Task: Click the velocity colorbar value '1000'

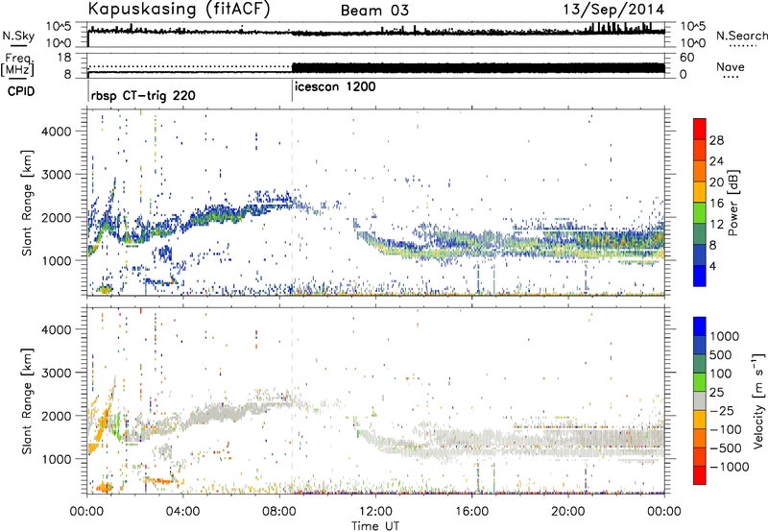Action: [x=725, y=336]
